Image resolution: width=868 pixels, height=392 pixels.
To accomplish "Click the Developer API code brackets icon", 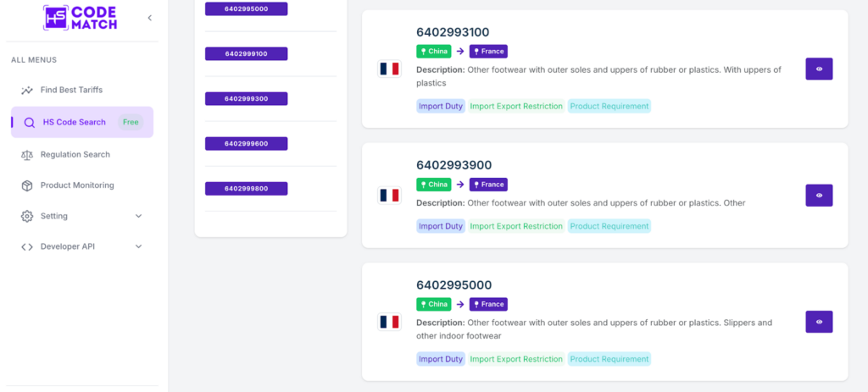I will (x=27, y=246).
